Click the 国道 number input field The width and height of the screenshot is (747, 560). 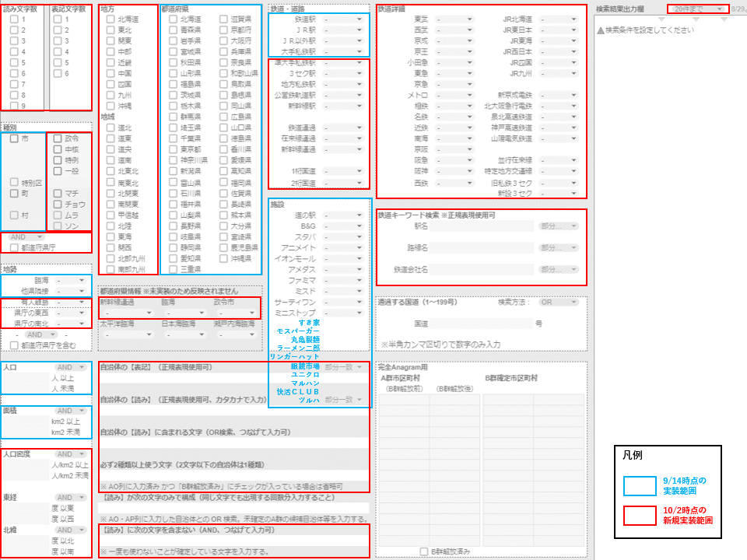[x=481, y=324]
